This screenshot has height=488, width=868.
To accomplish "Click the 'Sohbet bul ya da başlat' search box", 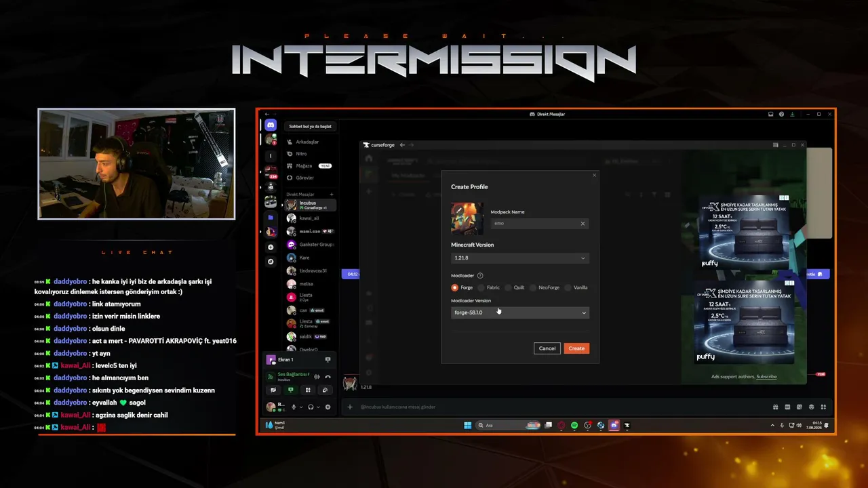I will coord(310,126).
